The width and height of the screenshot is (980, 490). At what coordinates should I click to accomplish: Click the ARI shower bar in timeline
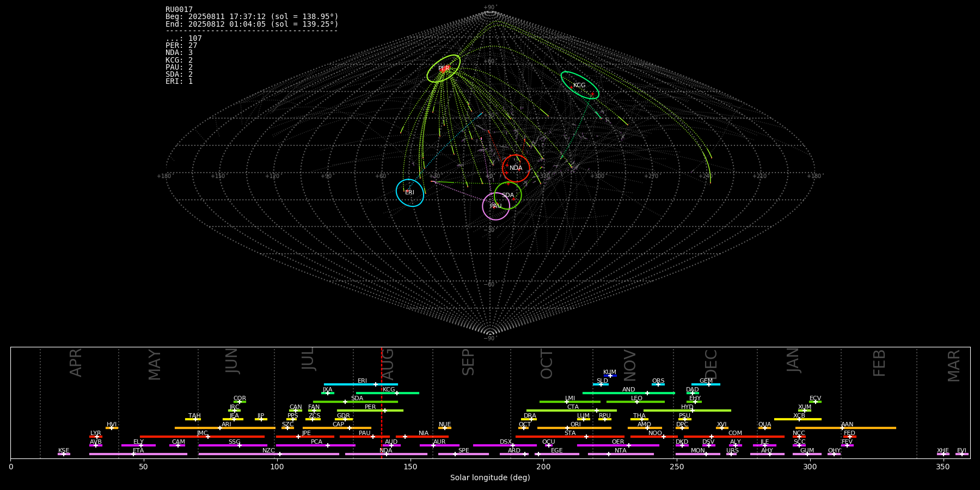(225, 428)
